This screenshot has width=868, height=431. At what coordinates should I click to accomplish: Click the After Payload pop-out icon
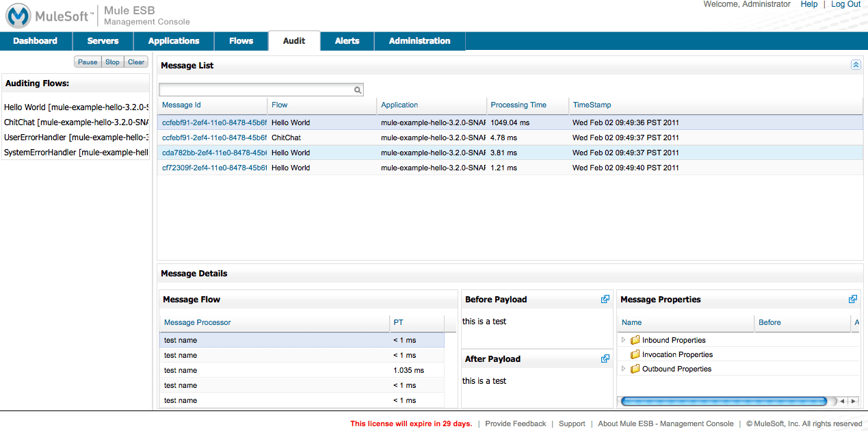(x=605, y=358)
